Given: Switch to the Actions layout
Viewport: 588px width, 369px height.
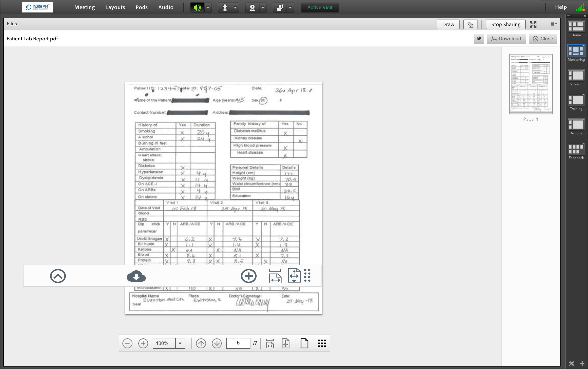Looking at the screenshot, I should 576,127.
